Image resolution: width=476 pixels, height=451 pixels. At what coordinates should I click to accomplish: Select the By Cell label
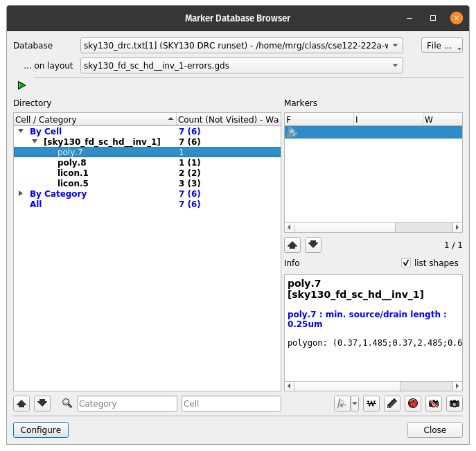46,131
